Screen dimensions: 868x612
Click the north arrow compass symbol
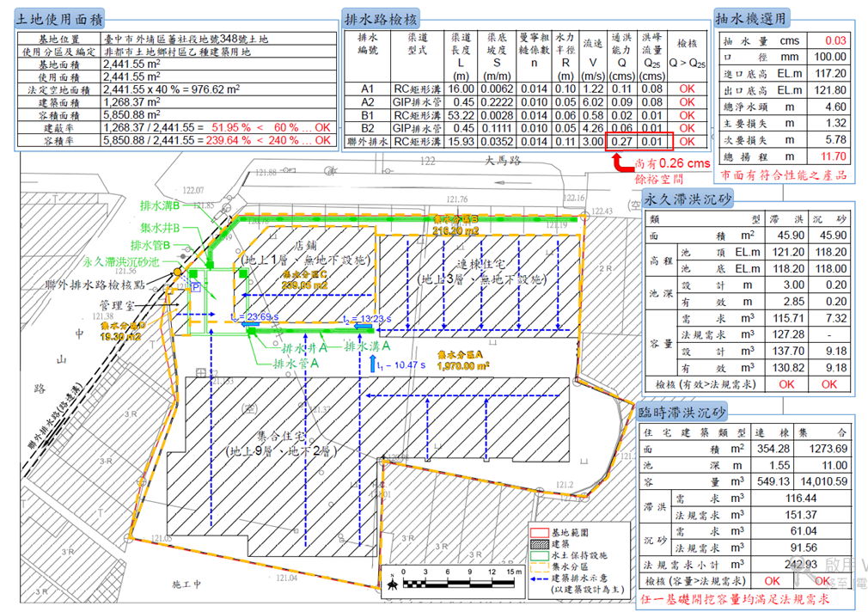[x=393, y=584]
